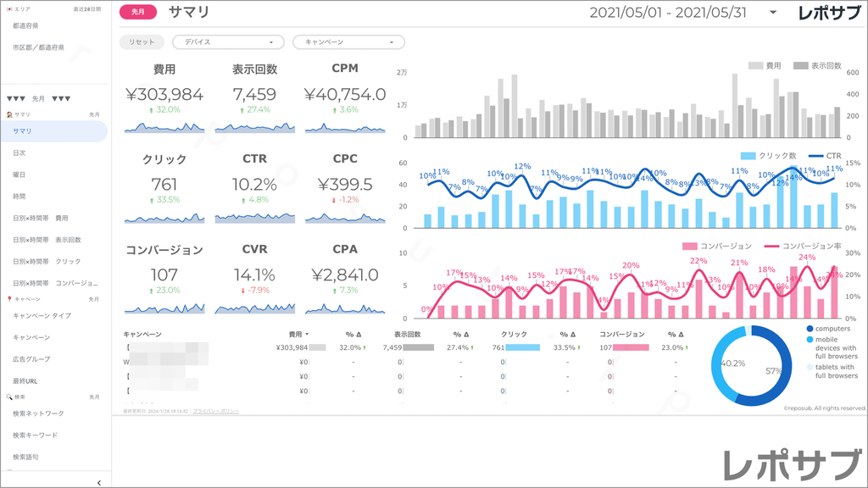Click the magnifier icon beside 検索 section
Screen dimensions: 868x488
(x=8, y=396)
